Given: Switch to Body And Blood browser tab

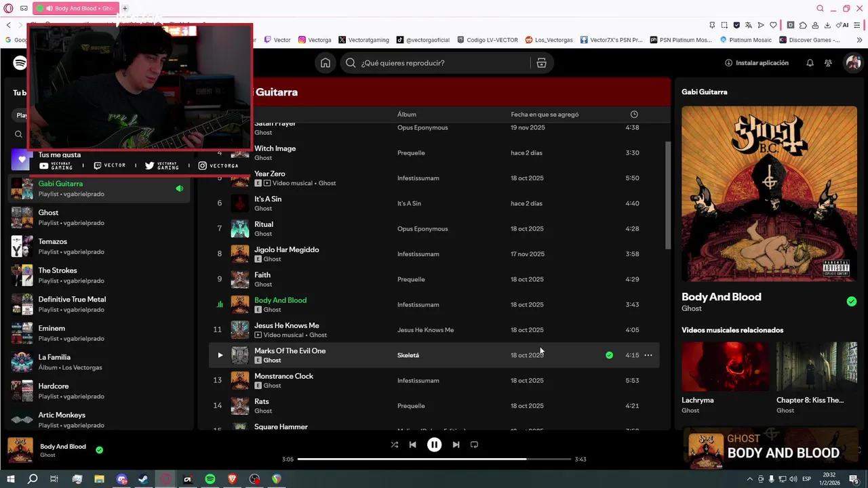Looking at the screenshot, I should coord(77,9).
